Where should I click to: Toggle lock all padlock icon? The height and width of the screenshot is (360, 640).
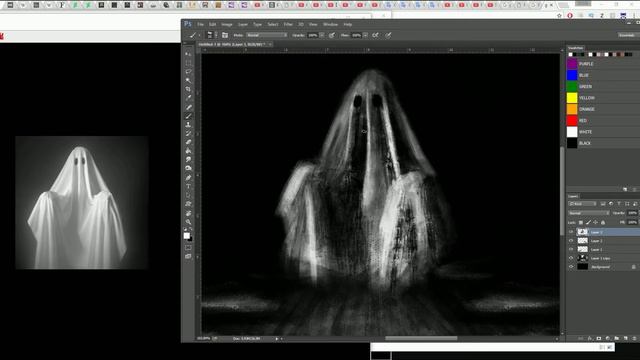[x=603, y=222]
